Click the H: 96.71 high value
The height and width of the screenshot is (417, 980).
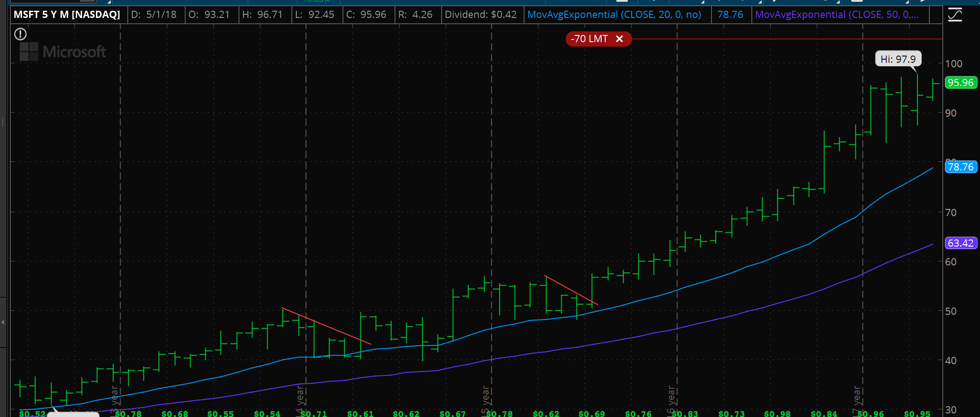tap(262, 15)
